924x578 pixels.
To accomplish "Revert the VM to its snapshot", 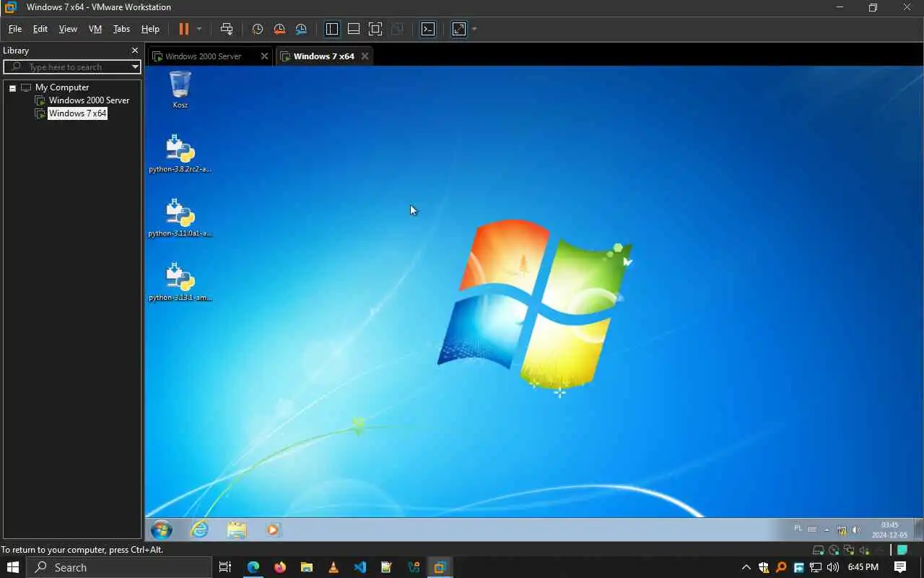I will pyautogui.click(x=279, y=29).
